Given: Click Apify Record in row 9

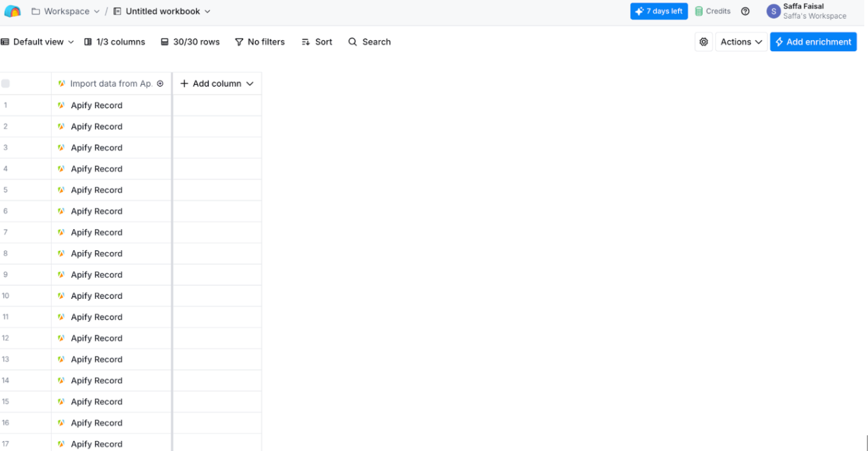Looking at the screenshot, I should click(x=96, y=275).
